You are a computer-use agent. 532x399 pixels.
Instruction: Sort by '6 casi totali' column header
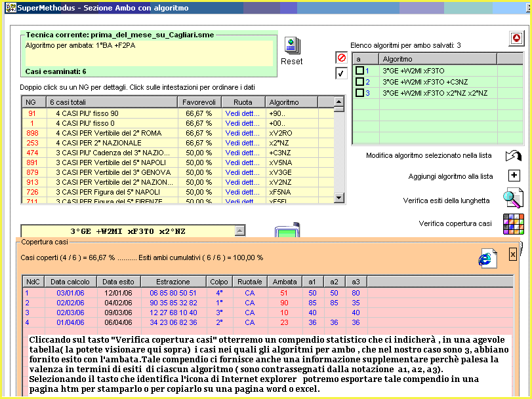112,102
